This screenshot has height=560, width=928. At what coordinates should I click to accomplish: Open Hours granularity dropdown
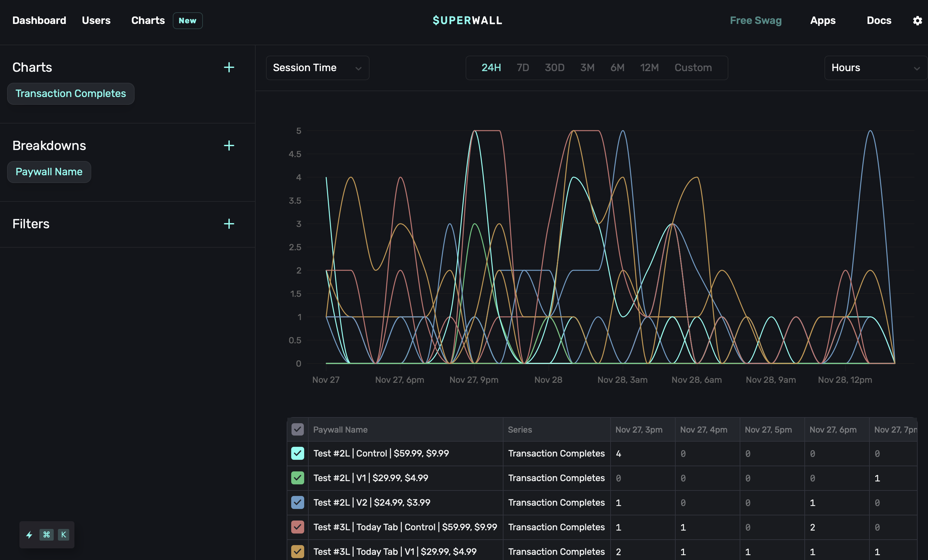tap(875, 68)
